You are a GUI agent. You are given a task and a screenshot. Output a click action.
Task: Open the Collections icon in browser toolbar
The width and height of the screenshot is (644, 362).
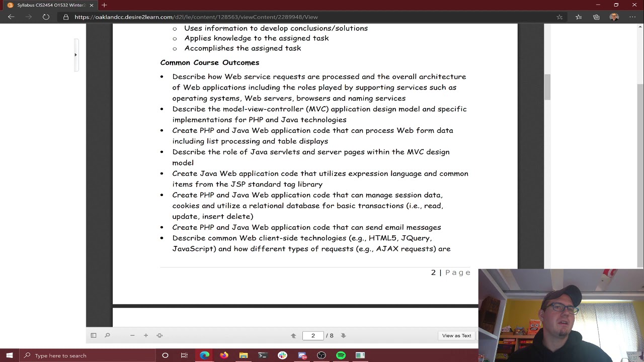(x=596, y=17)
